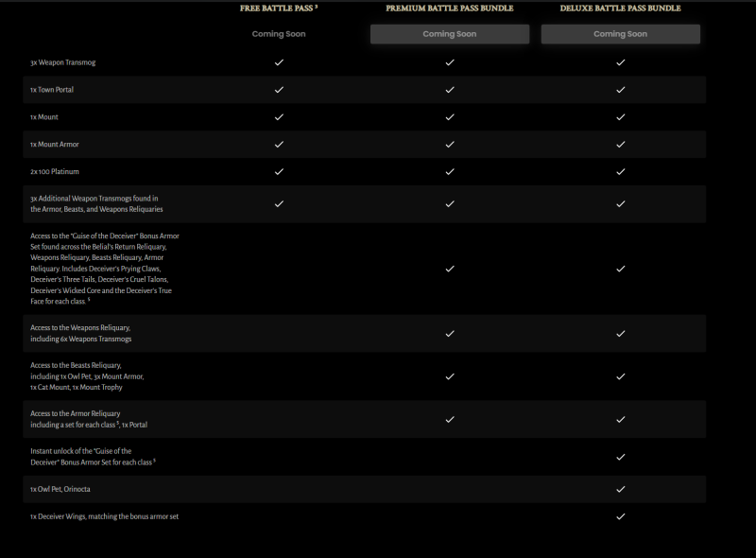Click Premium checkmark in 2x 100 Platinum row
The width and height of the screenshot is (756, 558).
click(450, 172)
